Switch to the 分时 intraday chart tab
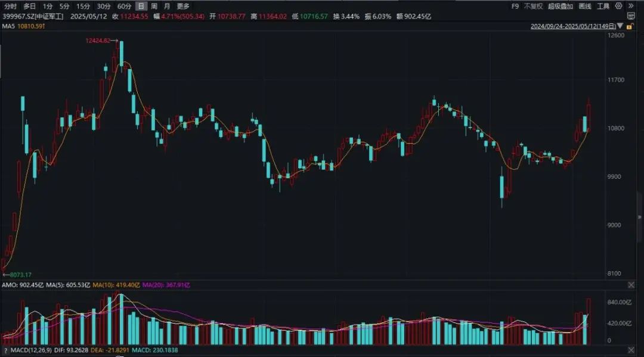644x357 pixels. click(10, 6)
